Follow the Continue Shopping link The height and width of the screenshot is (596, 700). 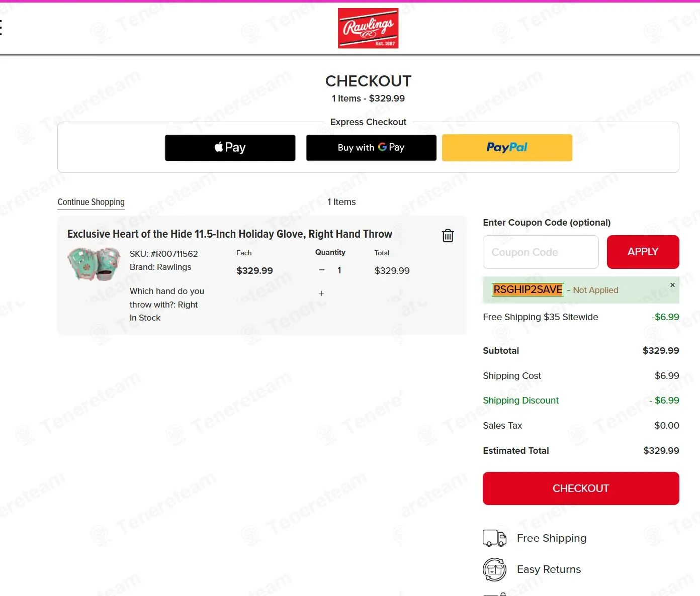point(91,202)
